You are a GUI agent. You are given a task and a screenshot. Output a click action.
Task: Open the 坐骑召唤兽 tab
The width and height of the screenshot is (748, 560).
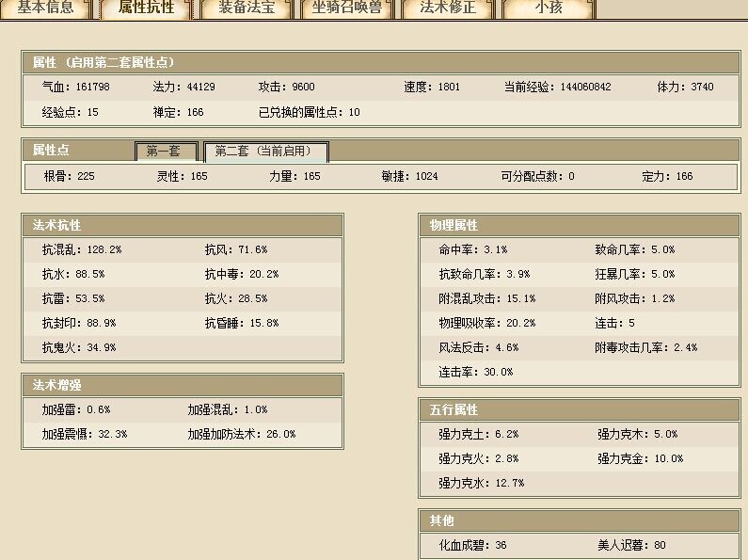[347, 8]
